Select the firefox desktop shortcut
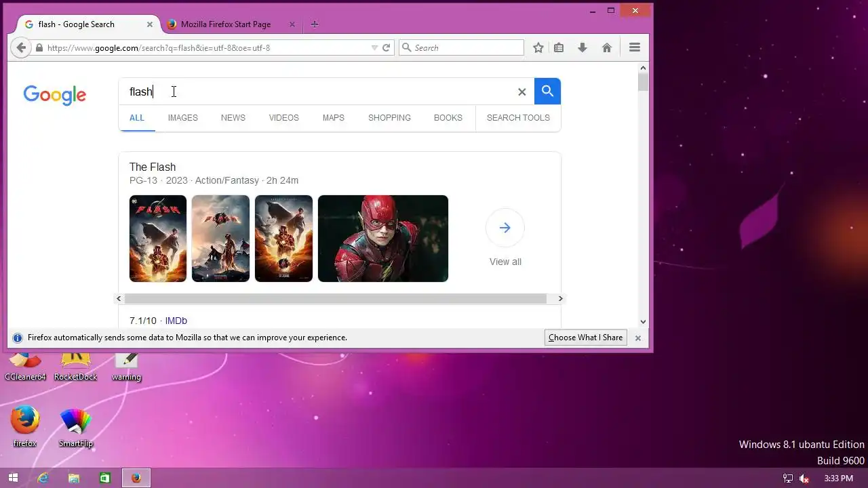The image size is (868, 488). (25, 426)
